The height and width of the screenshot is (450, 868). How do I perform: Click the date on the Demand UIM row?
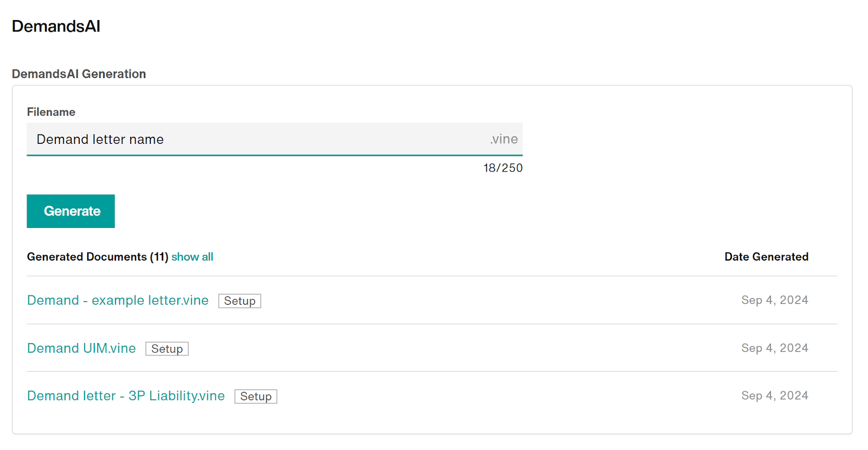[774, 348]
